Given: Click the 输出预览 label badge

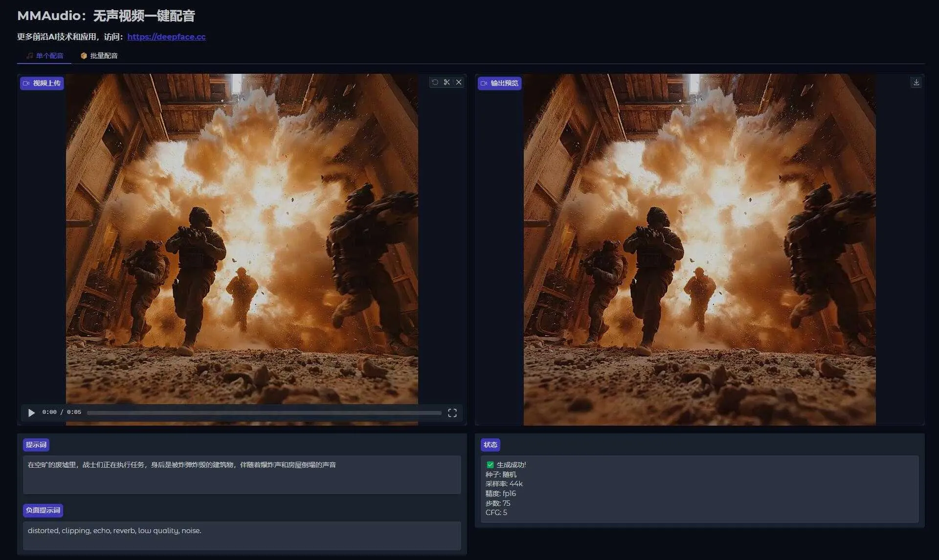Looking at the screenshot, I should coord(499,83).
